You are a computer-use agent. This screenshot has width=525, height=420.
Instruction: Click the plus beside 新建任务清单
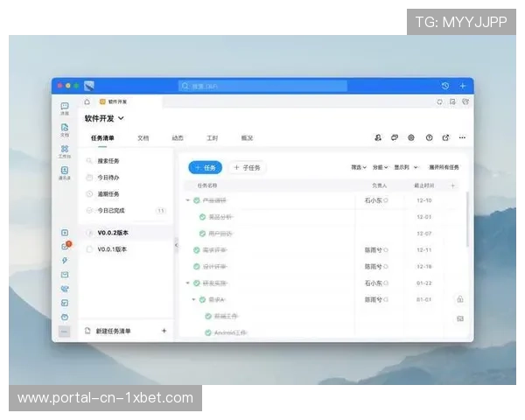(x=164, y=331)
